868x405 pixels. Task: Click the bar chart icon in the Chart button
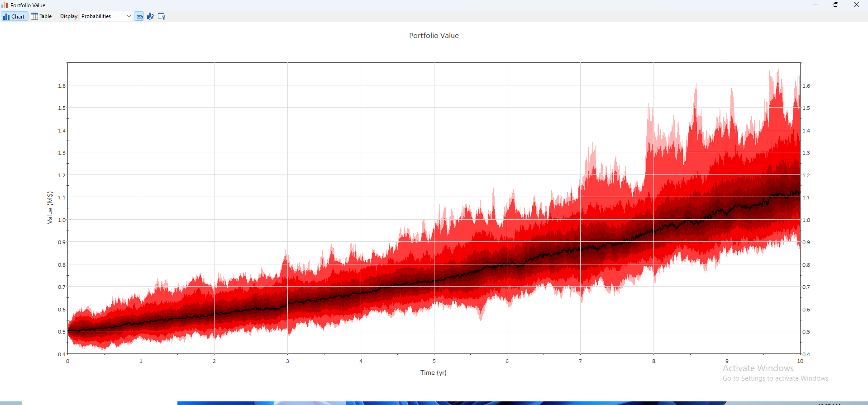pos(6,17)
